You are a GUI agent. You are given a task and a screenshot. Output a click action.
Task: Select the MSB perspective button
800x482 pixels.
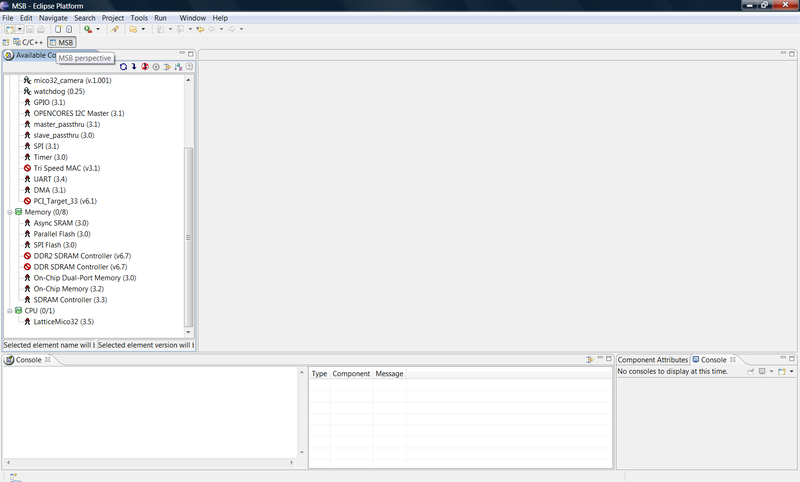coord(62,42)
